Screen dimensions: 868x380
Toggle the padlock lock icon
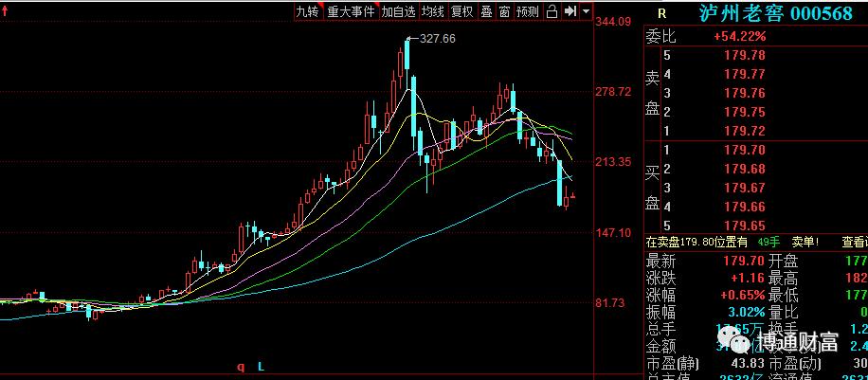click(x=552, y=11)
